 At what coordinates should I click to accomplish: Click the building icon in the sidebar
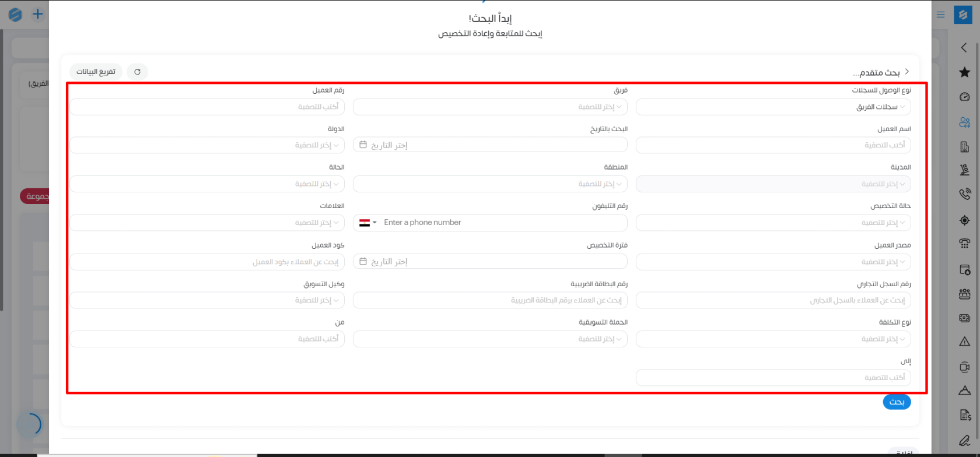tap(964, 147)
